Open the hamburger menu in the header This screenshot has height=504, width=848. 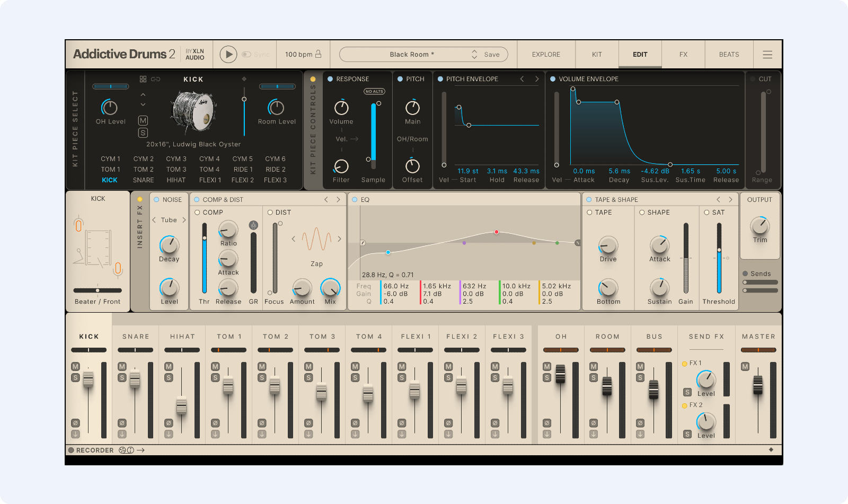(767, 55)
